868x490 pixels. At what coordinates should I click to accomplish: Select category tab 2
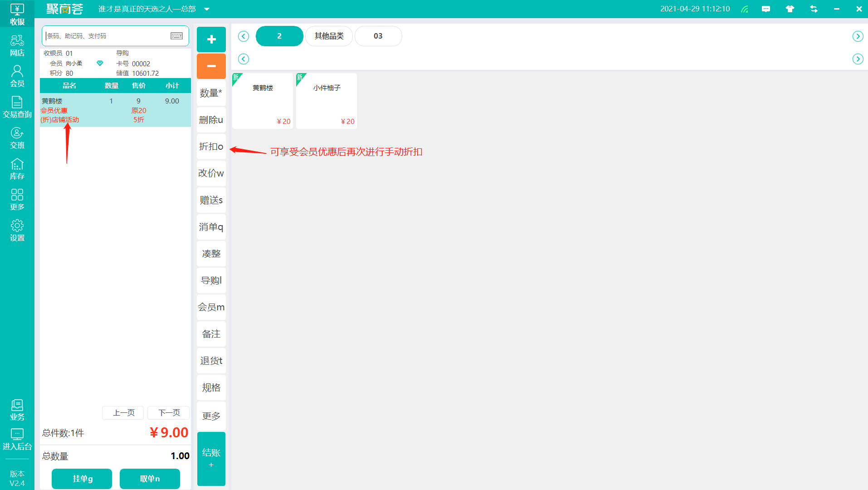click(x=279, y=36)
